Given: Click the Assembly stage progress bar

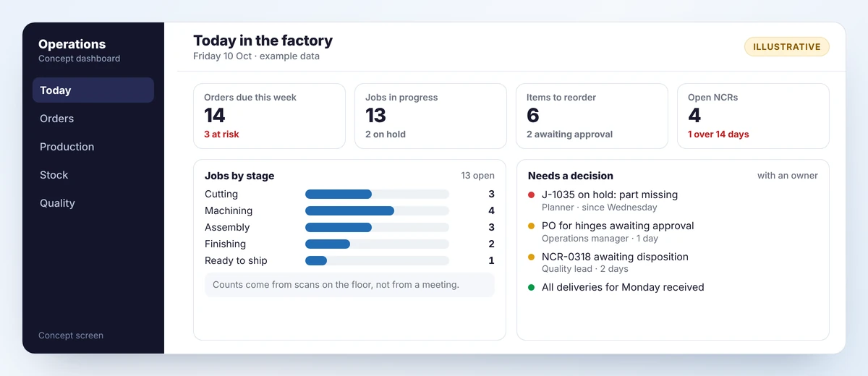Looking at the screenshot, I should (x=377, y=228).
